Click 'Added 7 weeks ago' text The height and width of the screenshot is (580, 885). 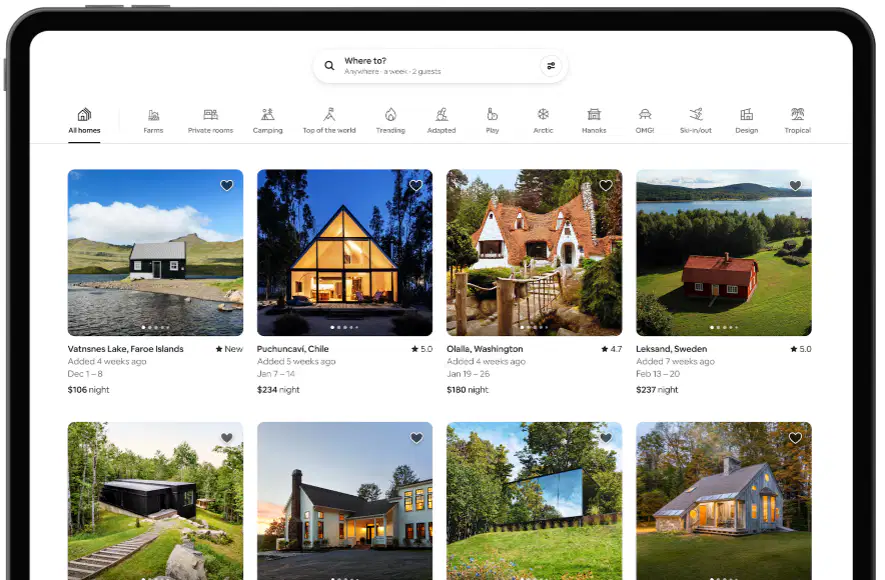(x=675, y=361)
